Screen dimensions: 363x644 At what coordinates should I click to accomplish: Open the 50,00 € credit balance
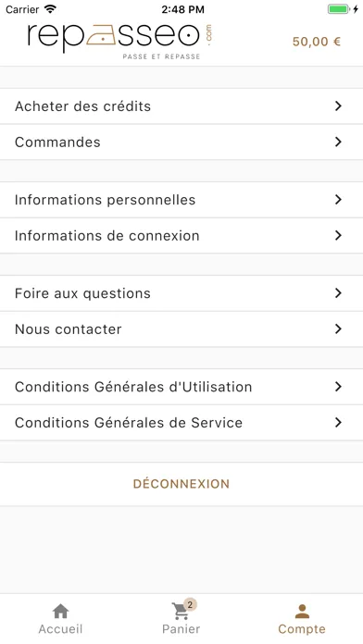point(317,42)
